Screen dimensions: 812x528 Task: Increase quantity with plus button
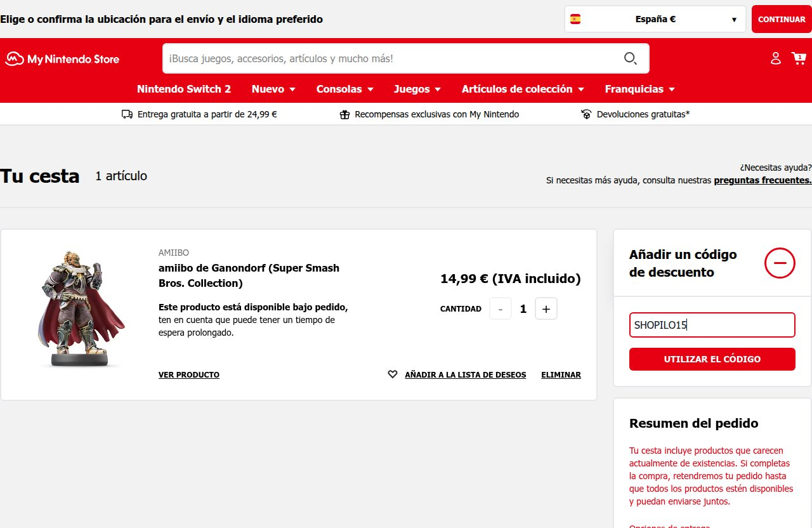pos(546,309)
